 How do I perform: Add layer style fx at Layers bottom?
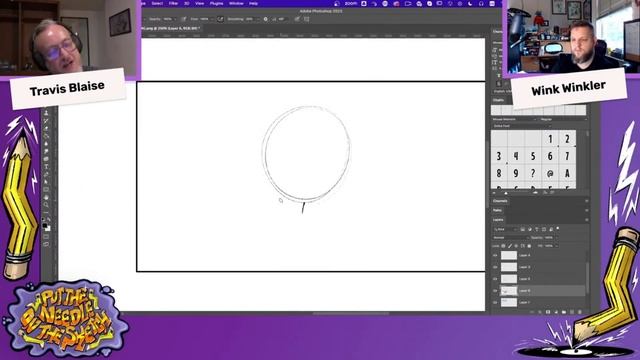(x=540, y=312)
